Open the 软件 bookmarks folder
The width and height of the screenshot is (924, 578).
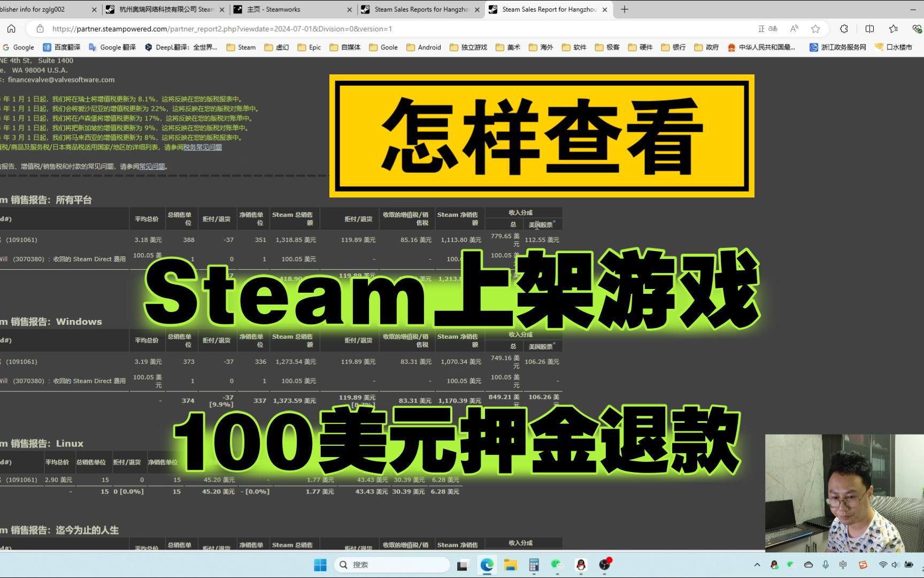(x=574, y=47)
